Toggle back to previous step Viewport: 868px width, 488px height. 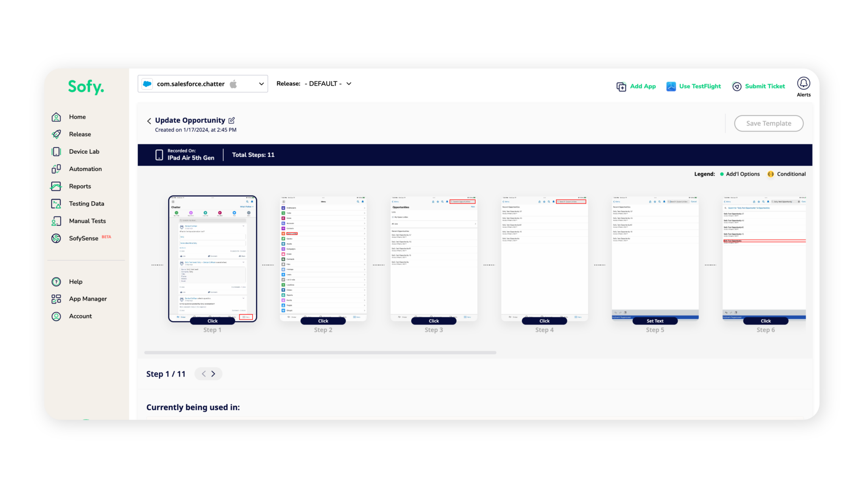click(203, 374)
